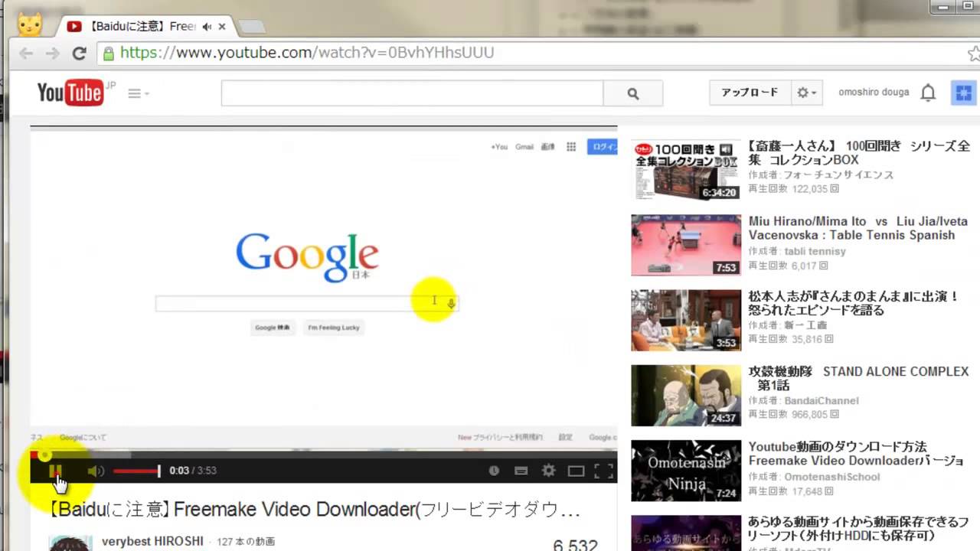Reload the page

pyautogui.click(x=79, y=53)
